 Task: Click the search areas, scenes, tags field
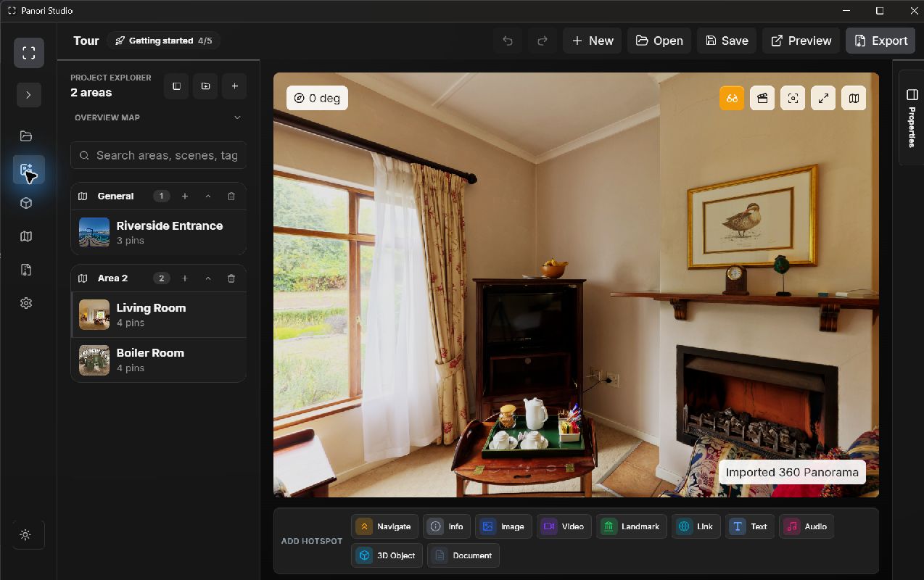tap(158, 155)
